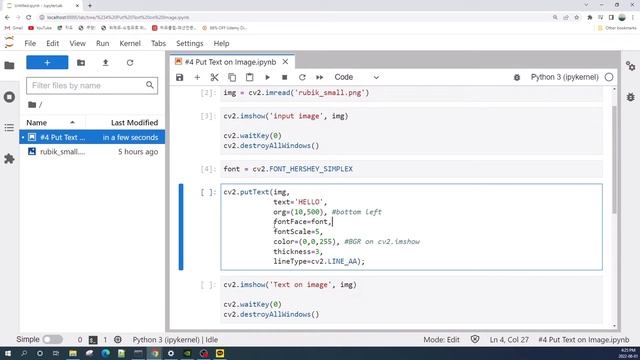Open the cell type Code dropdown
Screen dimensions: 640x360
click(357, 77)
